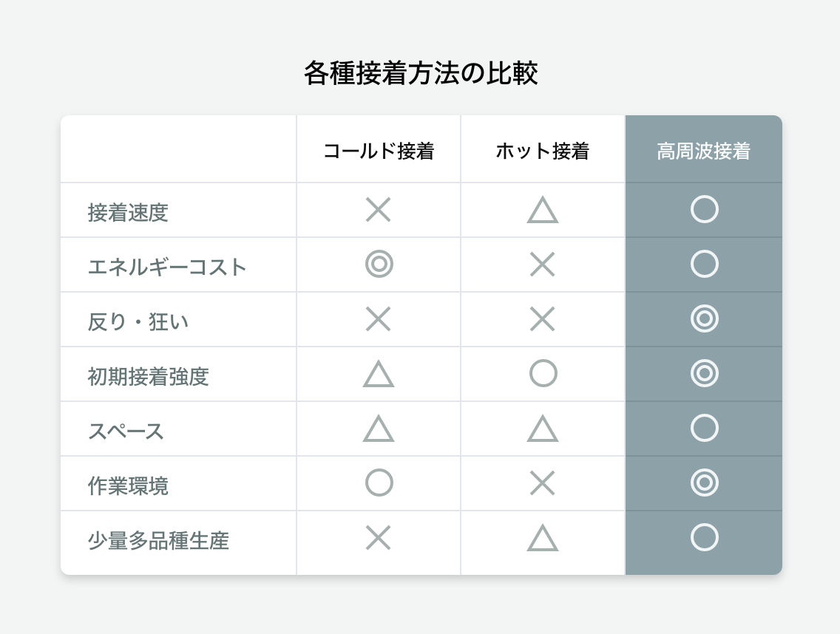
Task: Click the triangle icon for ホット接着 接着速度
Action: coord(542,211)
